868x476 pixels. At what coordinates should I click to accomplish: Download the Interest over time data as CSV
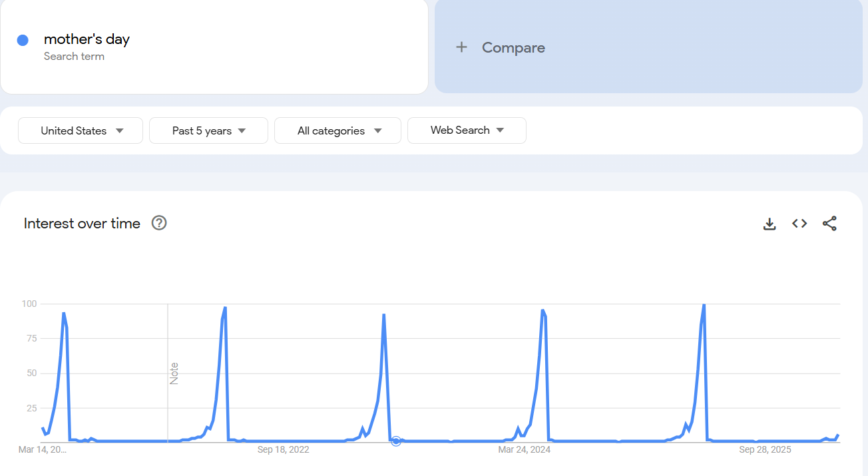tap(769, 224)
